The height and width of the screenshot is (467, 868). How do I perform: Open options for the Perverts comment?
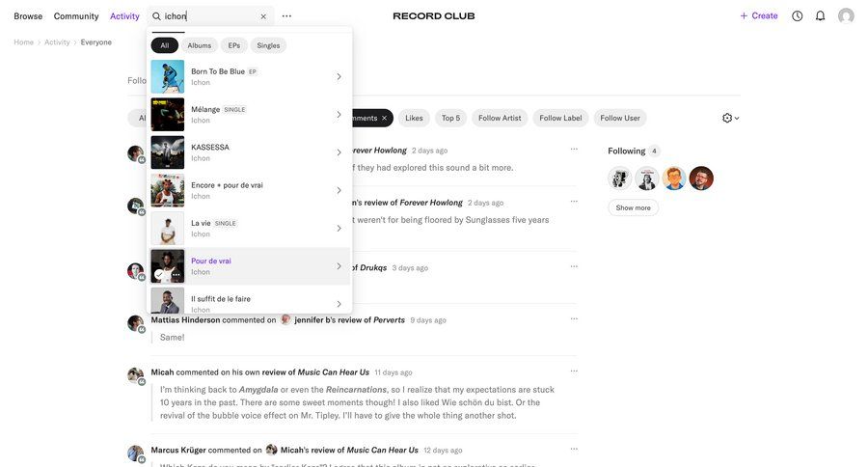pos(574,319)
